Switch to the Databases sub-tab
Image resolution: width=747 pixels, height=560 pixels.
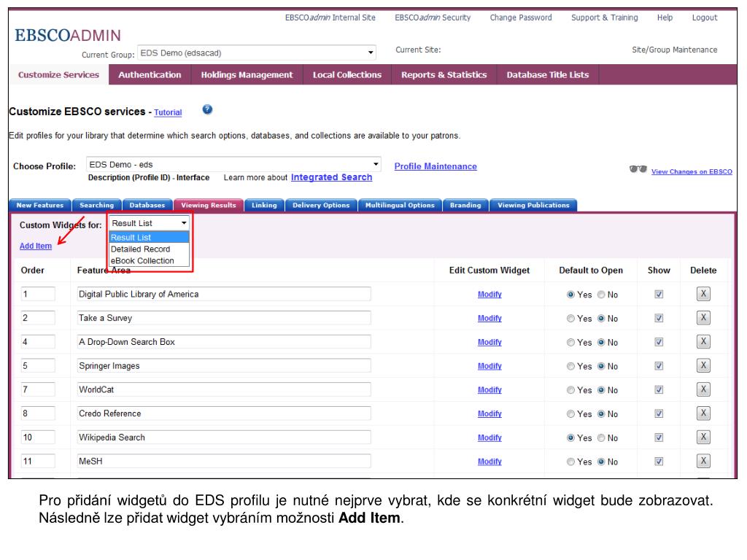(x=147, y=205)
